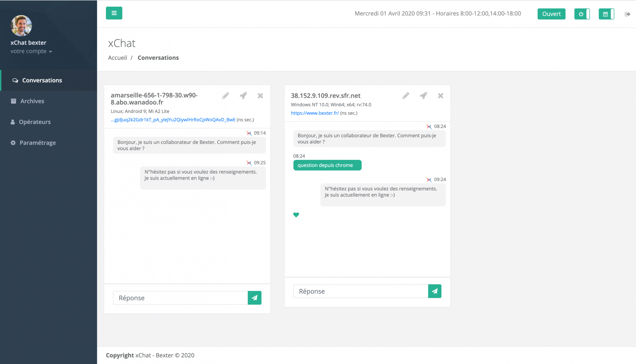Click the Accueil breadcrumb link
The image size is (636, 364).
(117, 57)
